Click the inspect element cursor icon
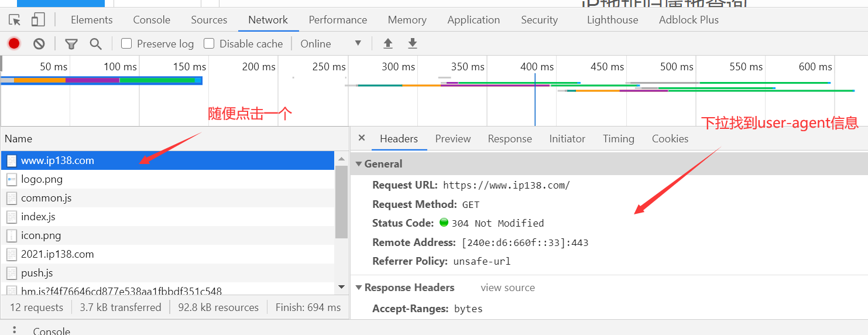This screenshot has height=335, width=868. point(15,20)
